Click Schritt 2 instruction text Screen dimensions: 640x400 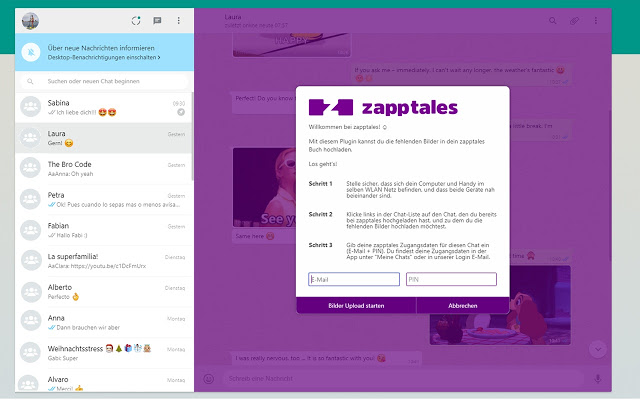(421, 220)
